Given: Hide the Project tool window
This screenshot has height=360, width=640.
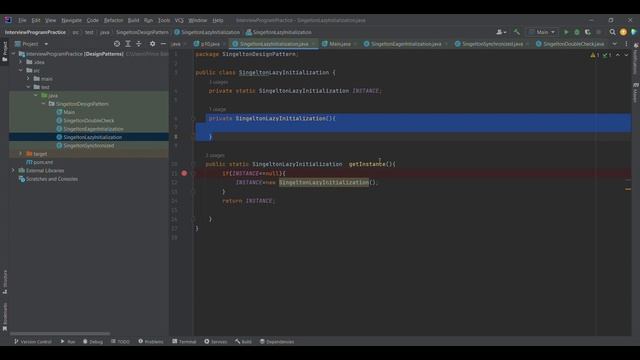Looking at the screenshot, I should pos(163,44).
